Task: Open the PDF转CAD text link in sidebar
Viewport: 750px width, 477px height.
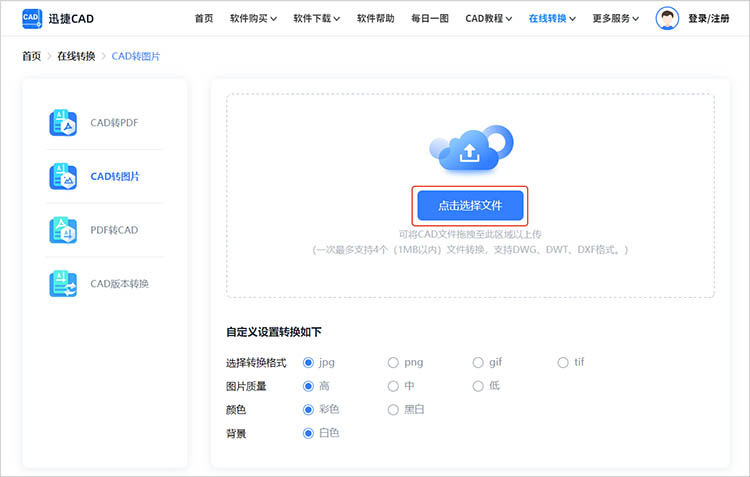Action: (x=114, y=230)
